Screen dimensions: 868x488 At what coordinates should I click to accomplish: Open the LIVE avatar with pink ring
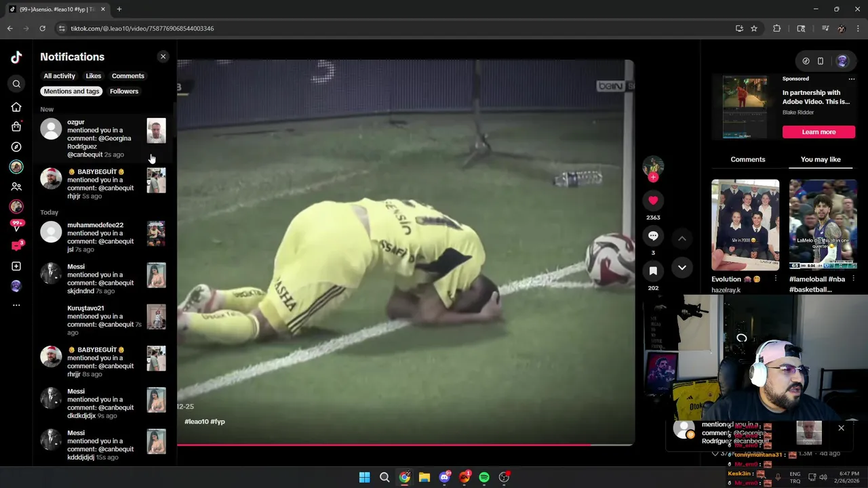click(x=16, y=206)
